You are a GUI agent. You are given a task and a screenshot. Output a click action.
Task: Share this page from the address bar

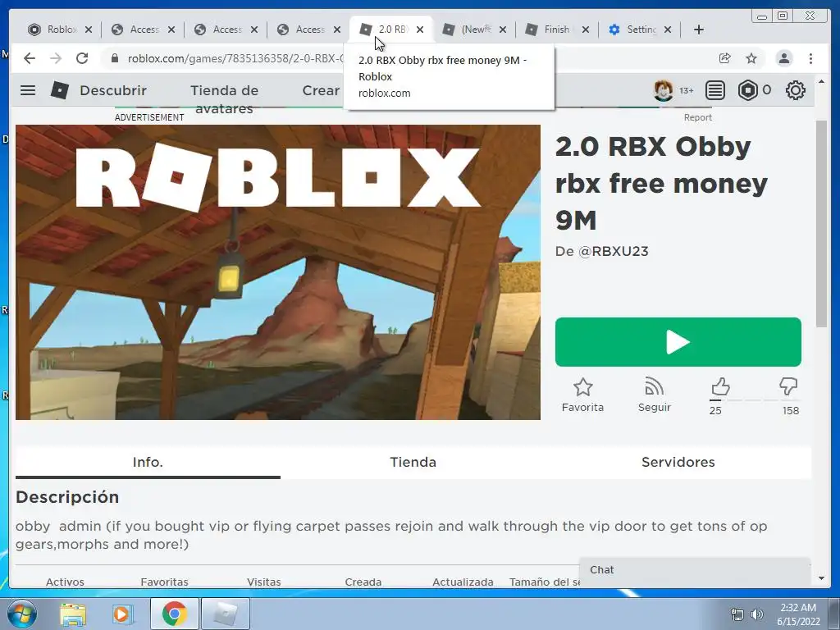[725, 58]
